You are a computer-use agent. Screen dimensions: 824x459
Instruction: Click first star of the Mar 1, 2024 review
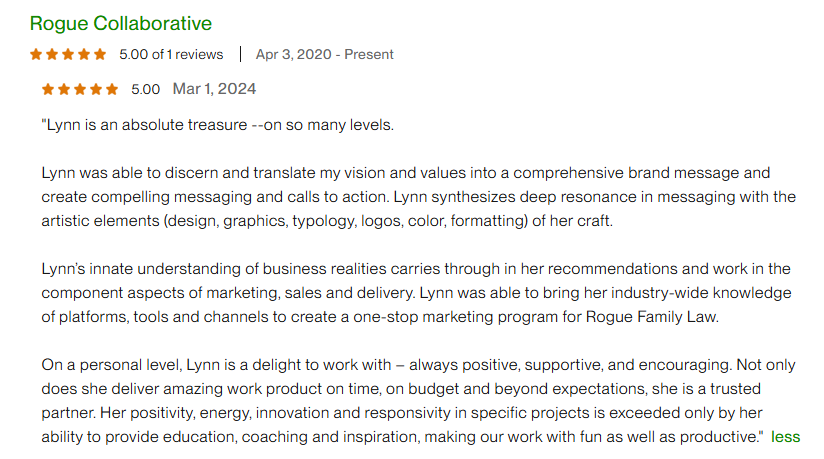coord(48,89)
